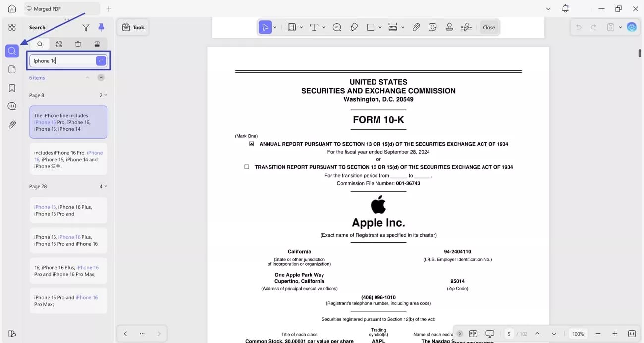Open the Attachments paperclip in left sidebar
Image resolution: width=644 pixels, height=343 pixels.
pyautogui.click(x=12, y=125)
